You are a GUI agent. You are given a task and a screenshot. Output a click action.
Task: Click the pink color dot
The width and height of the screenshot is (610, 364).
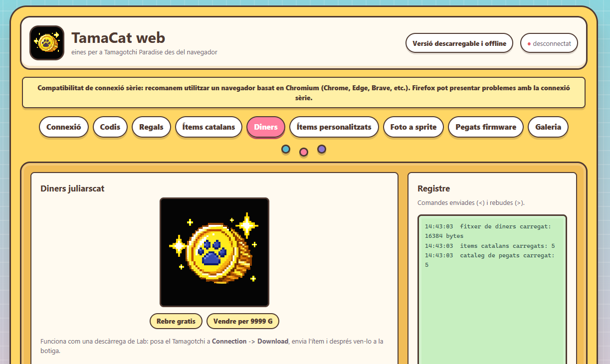[304, 152]
